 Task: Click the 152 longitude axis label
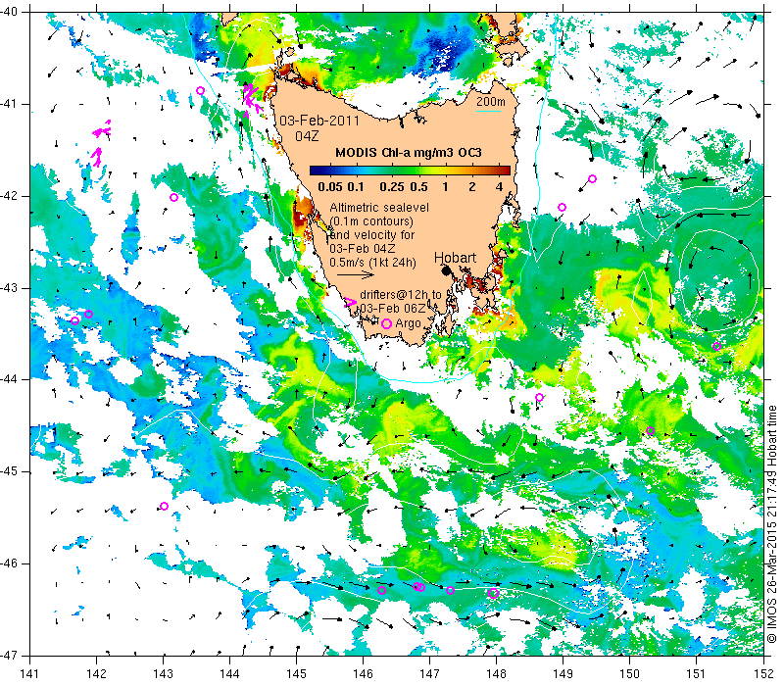763,674
